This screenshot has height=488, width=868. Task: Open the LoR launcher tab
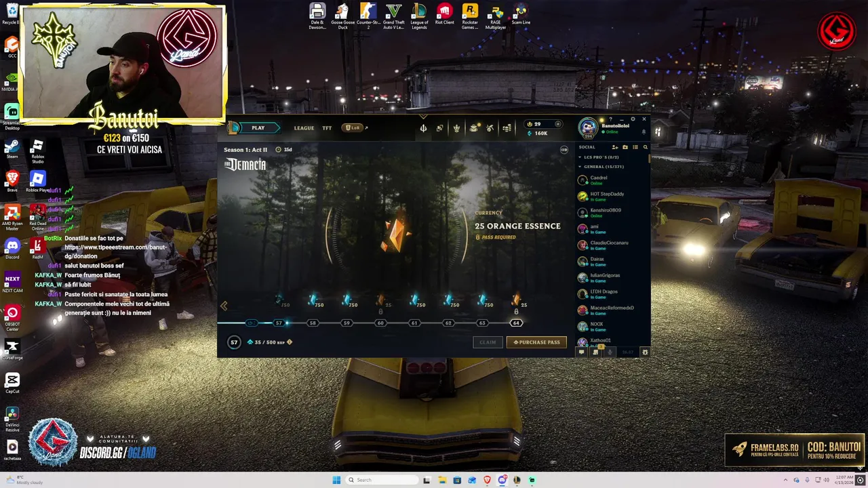point(353,127)
